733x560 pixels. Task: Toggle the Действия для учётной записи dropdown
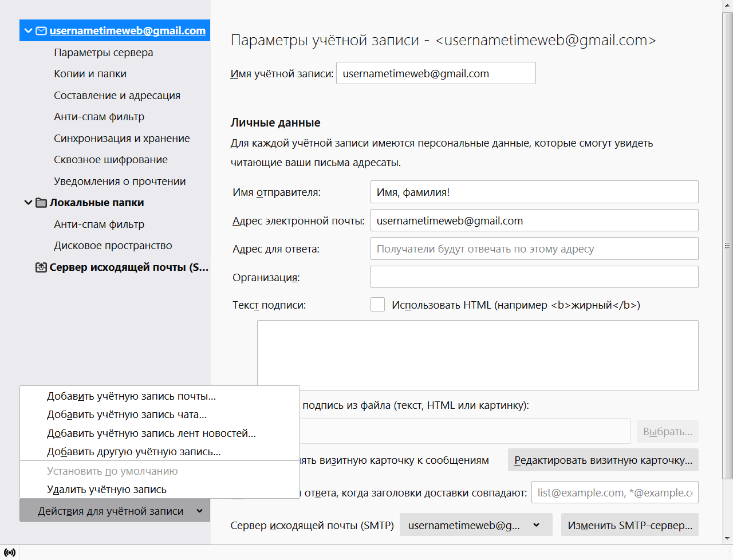(115, 511)
